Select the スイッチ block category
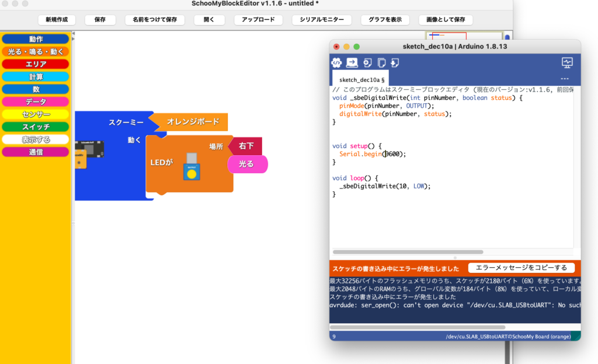The image size is (598, 364). pyautogui.click(x=36, y=127)
